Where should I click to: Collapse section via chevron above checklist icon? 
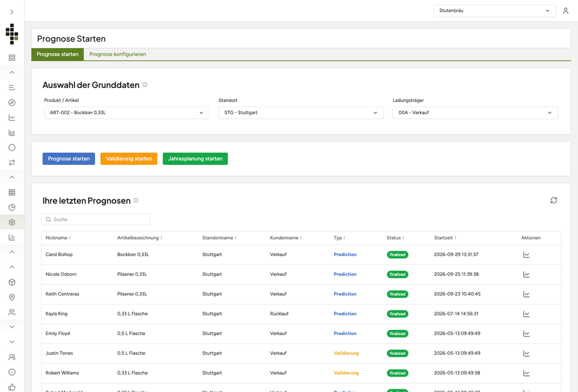point(12,72)
